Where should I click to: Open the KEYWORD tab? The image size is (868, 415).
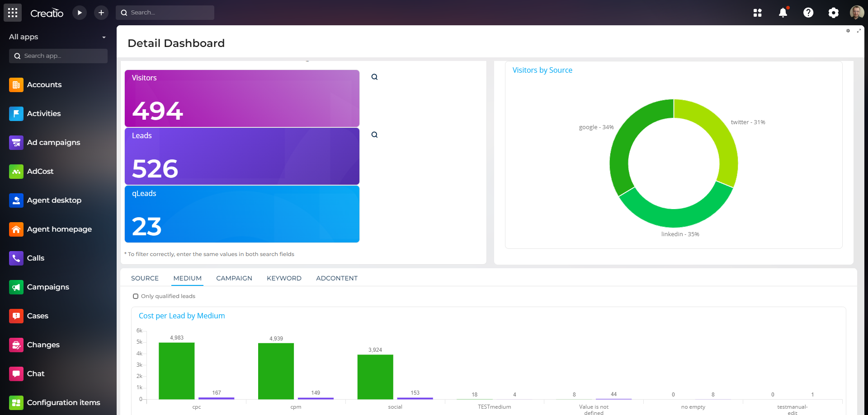coord(284,278)
